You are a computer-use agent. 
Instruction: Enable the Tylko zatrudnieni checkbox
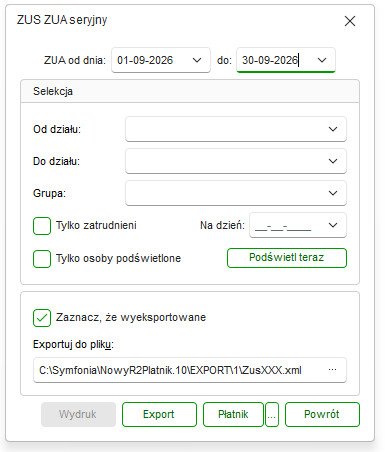pyautogui.click(x=42, y=226)
